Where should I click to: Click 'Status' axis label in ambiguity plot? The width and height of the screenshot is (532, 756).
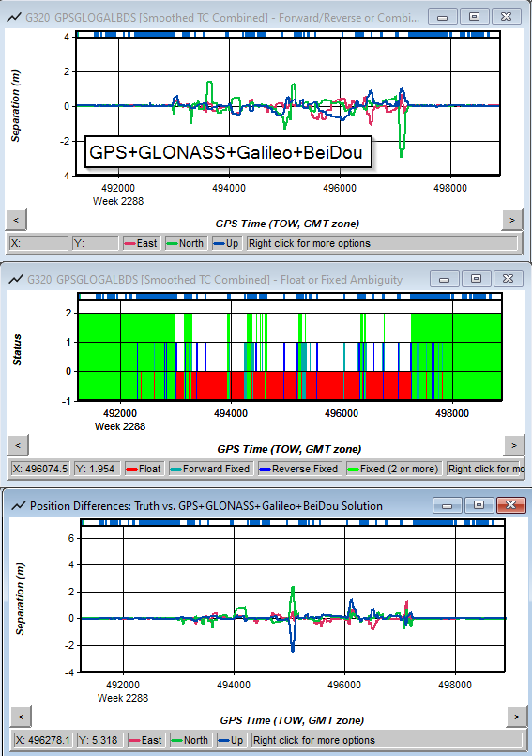point(17,349)
